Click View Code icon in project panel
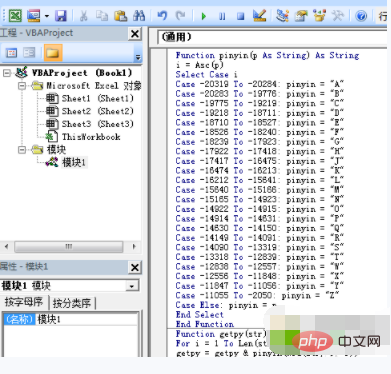Viewport: 391px width, 374px height. click(12, 53)
